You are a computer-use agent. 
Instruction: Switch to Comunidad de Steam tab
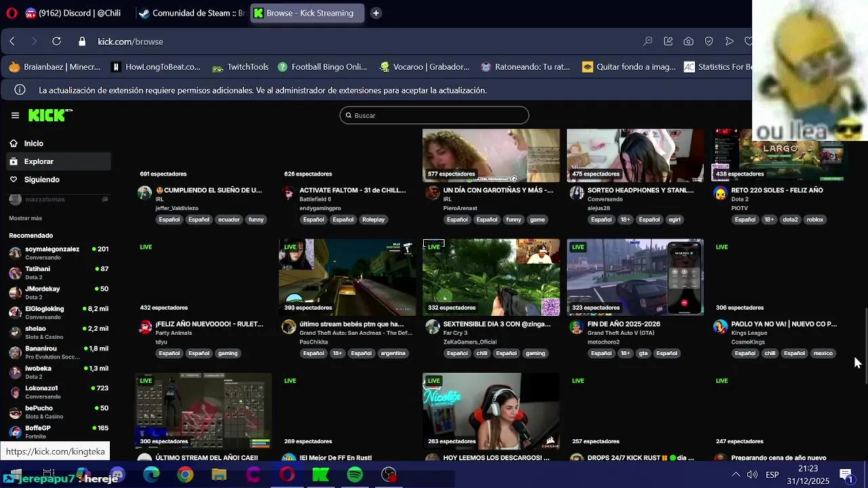click(191, 13)
